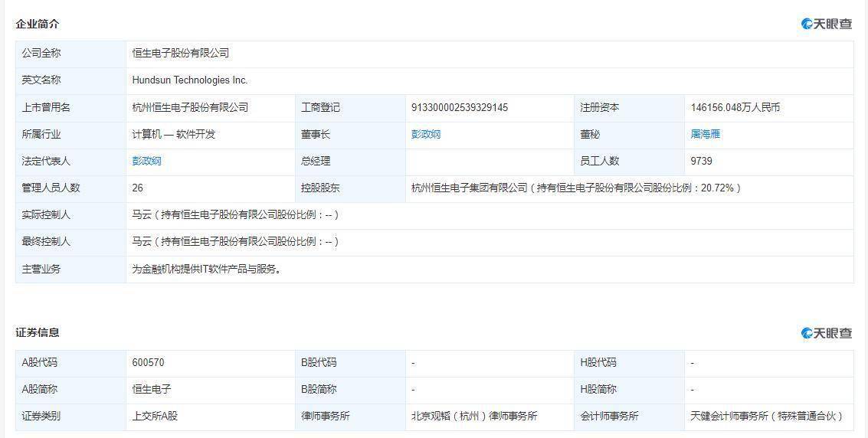Screen dimensions: 868x438
Task: Click the 注册资本 label cell
Action: 630,108
